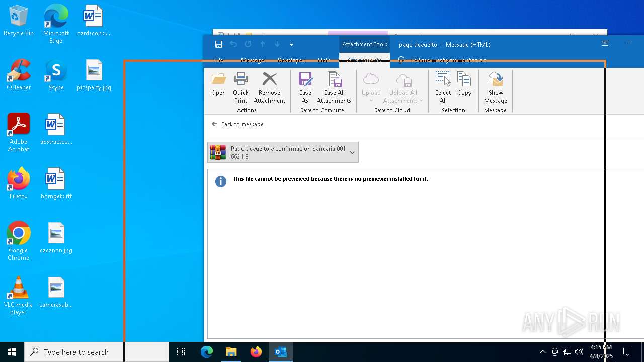Switch to the Message ribbon tab
This screenshot has width=644, height=362.
(252, 60)
